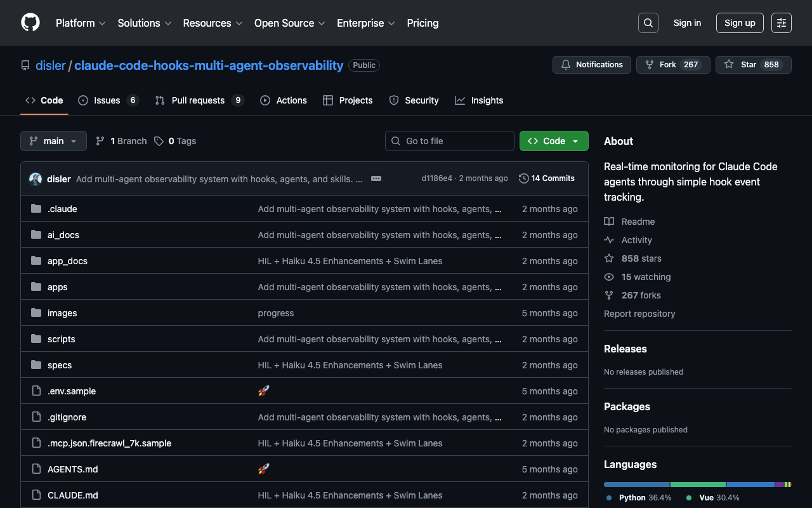Click the Star button's star icon

point(729,65)
